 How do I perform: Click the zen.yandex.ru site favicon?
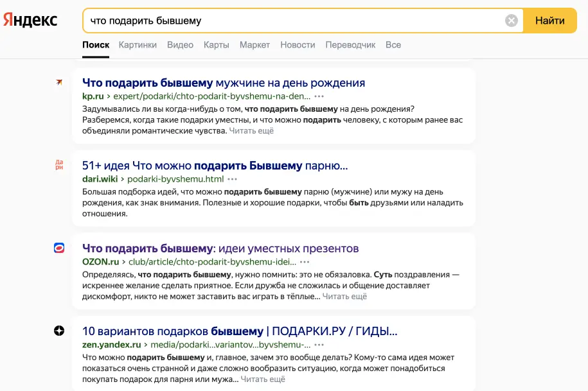click(x=59, y=331)
